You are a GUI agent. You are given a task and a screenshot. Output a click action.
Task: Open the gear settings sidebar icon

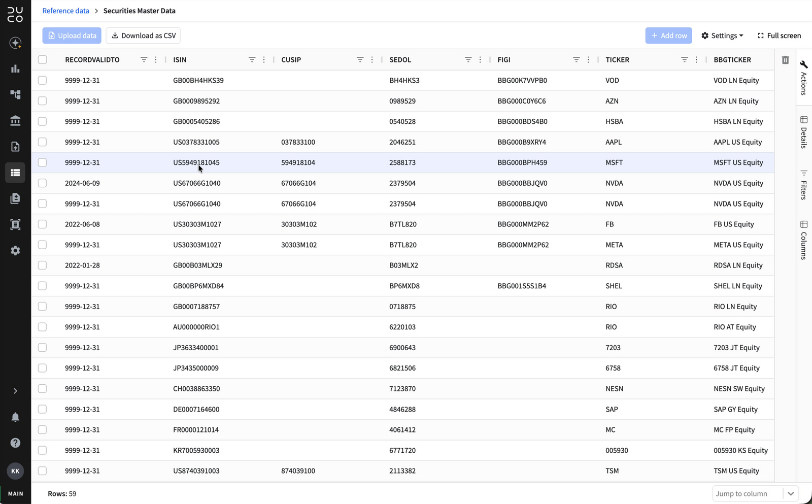coord(15,250)
